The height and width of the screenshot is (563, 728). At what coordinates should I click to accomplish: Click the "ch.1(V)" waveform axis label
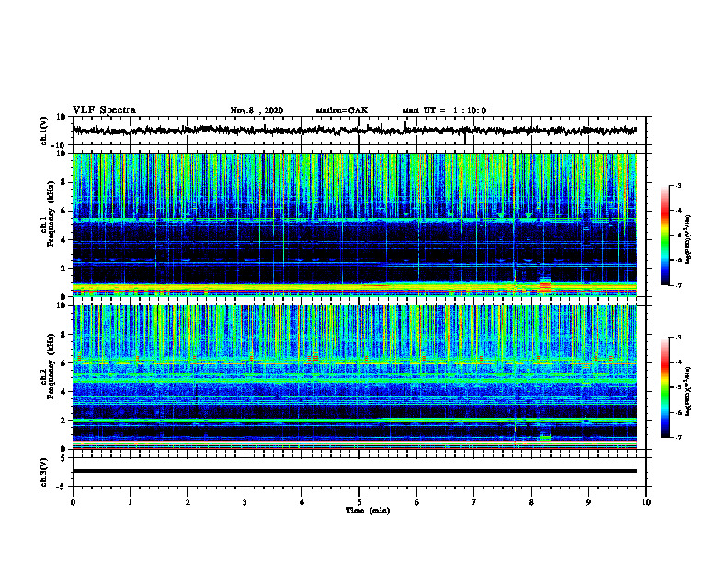tap(44, 131)
